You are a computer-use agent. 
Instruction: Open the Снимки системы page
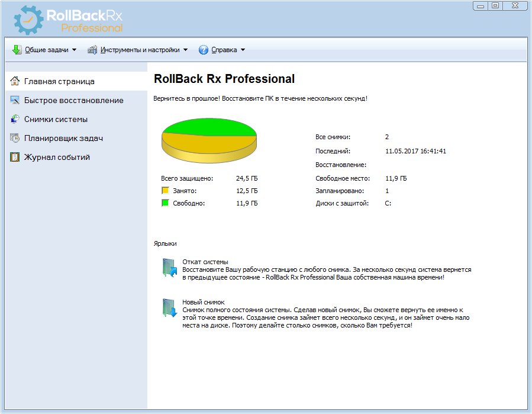(x=56, y=119)
